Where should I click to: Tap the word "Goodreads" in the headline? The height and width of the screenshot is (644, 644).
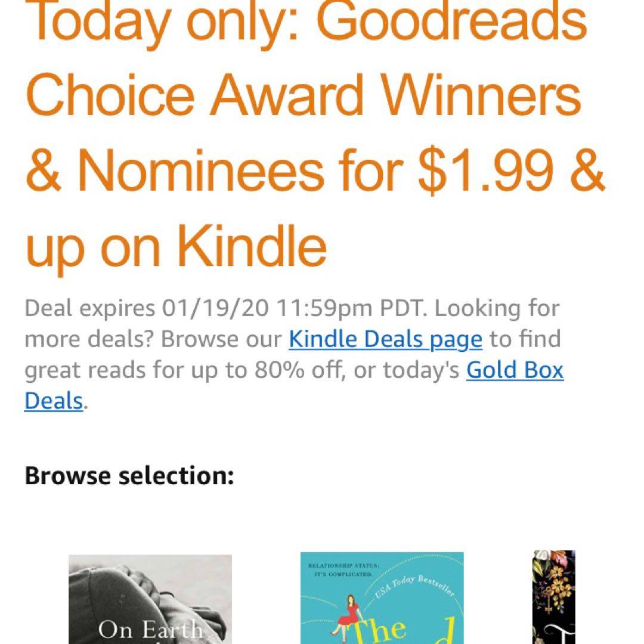click(x=456, y=21)
